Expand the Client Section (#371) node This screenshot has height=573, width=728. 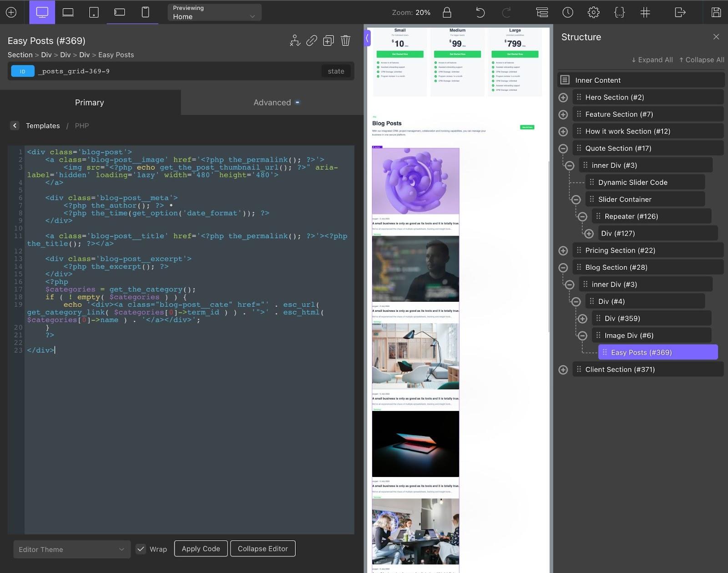563,370
